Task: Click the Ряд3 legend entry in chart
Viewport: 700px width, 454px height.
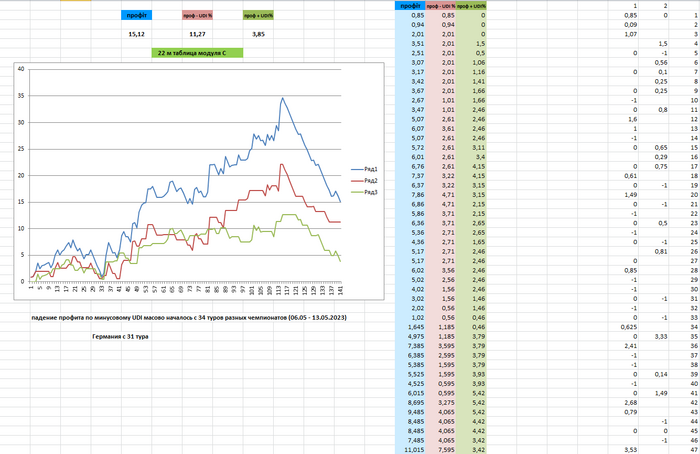Action: tap(364, 192)
